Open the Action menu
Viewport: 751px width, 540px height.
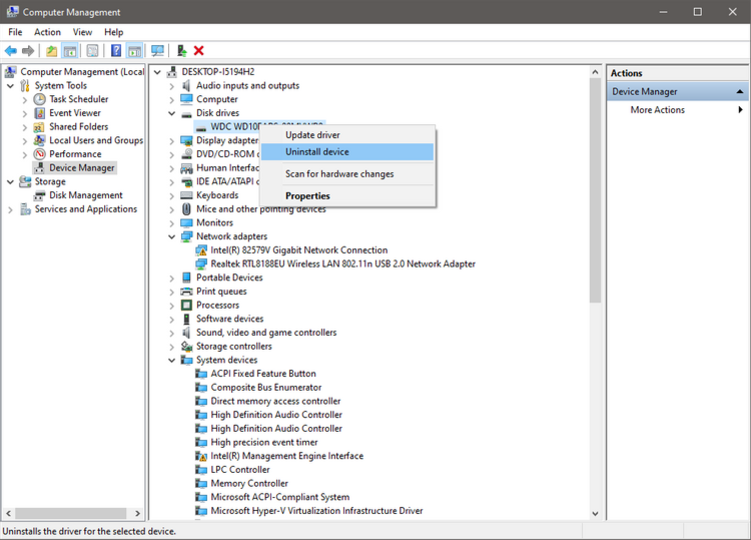point(47,32)
